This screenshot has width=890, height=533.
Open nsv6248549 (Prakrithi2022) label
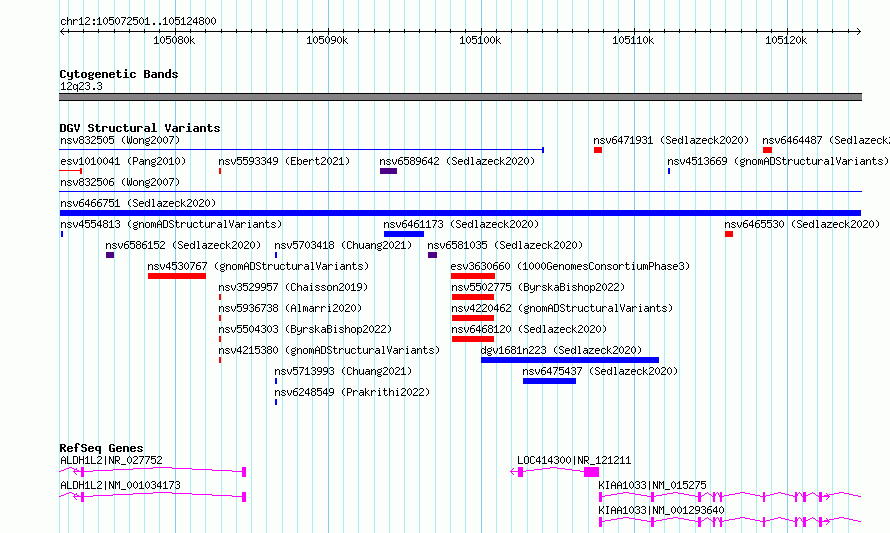coord(352,392)
